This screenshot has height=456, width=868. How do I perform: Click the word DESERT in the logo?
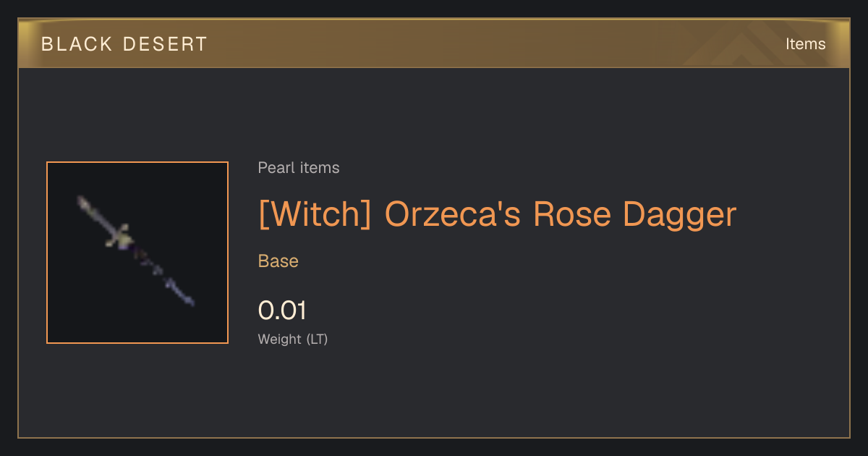coord(166,44)
